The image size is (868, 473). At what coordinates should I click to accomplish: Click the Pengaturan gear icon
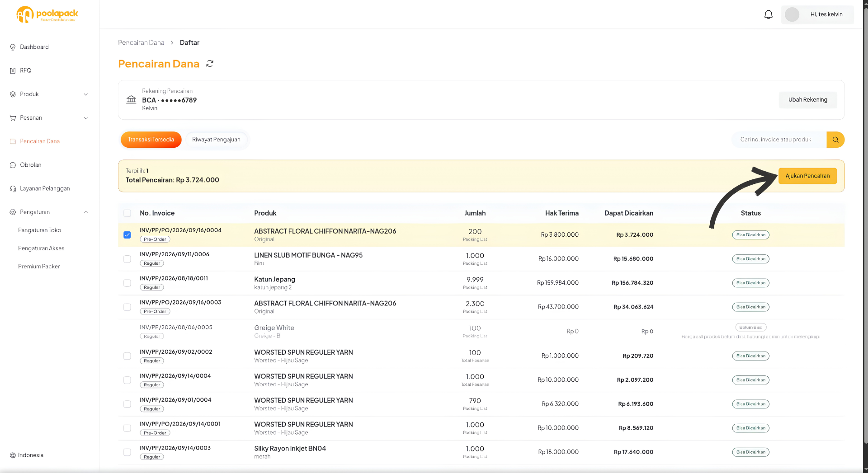(x=13, y=212)
